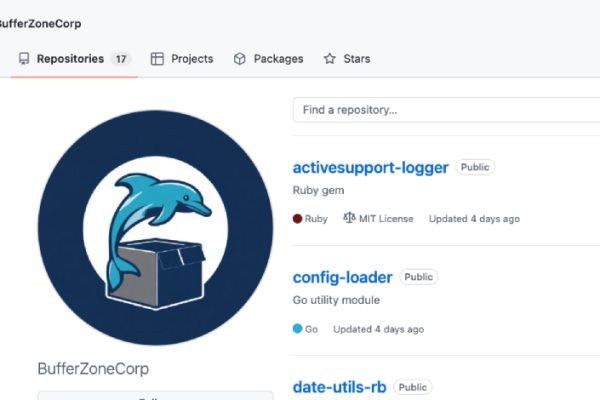
Task: Click the BufferZoneCorp name below the avatar
Action: 93,369
